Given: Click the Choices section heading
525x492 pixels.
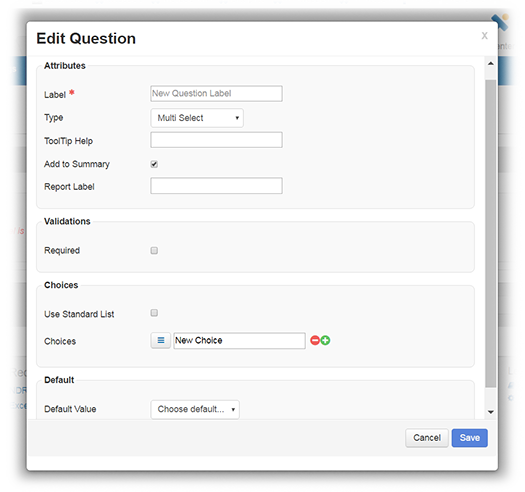Looking at the screenshot, I should pos(61,285).
